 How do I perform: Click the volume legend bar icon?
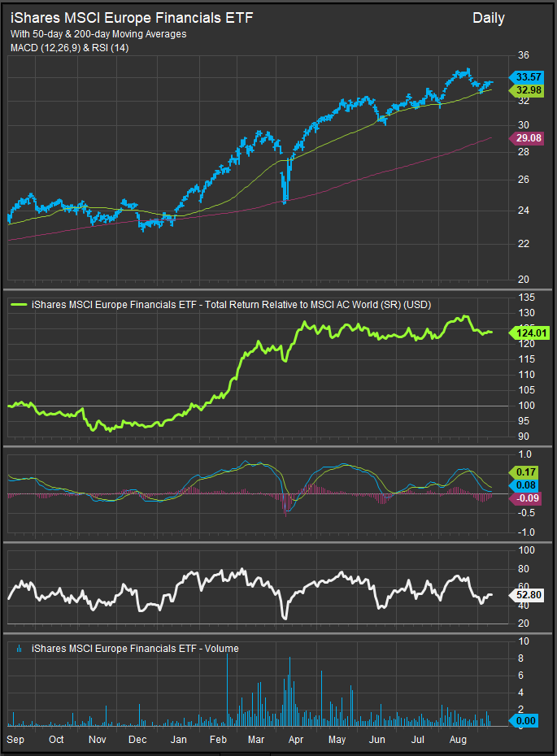(x=18, y=649)
